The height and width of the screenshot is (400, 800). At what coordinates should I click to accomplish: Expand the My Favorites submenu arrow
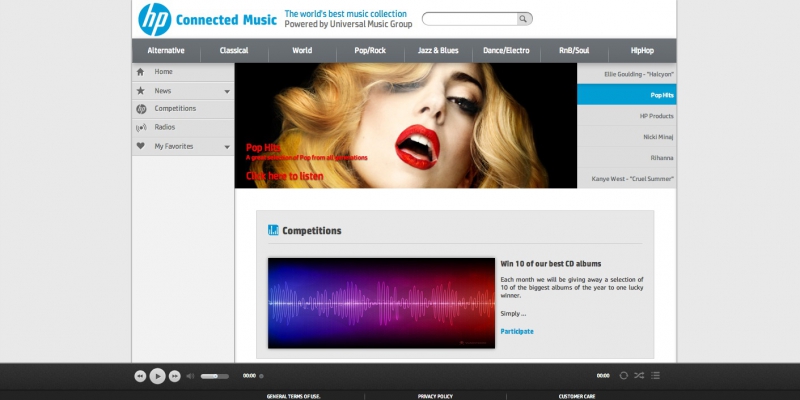(227, 147)
